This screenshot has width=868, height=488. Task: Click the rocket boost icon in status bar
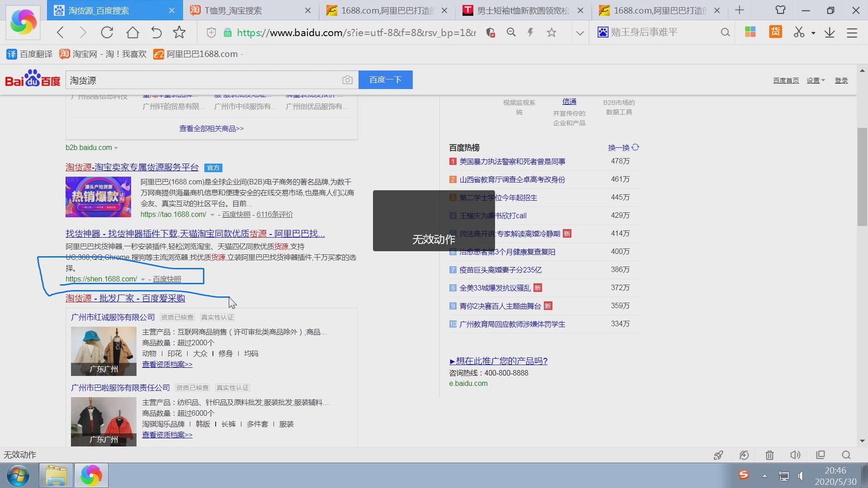click(x=718, y=455)
